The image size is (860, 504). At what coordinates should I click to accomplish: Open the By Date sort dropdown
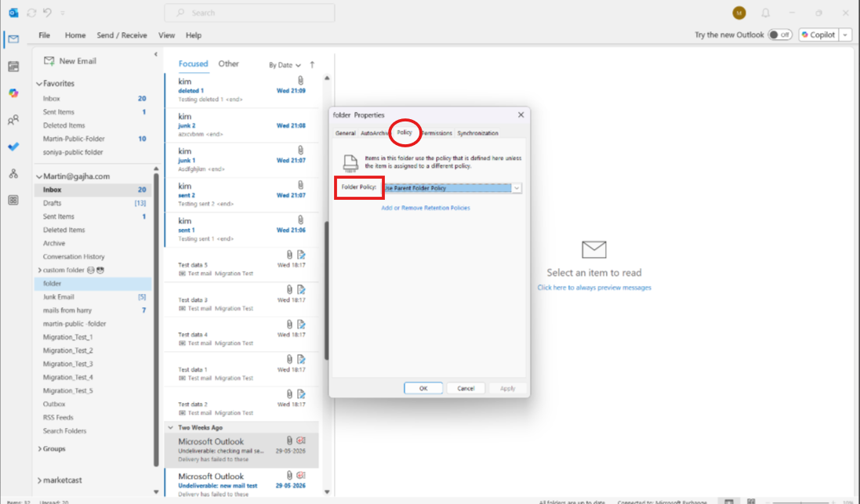click(x=285, y=65)
